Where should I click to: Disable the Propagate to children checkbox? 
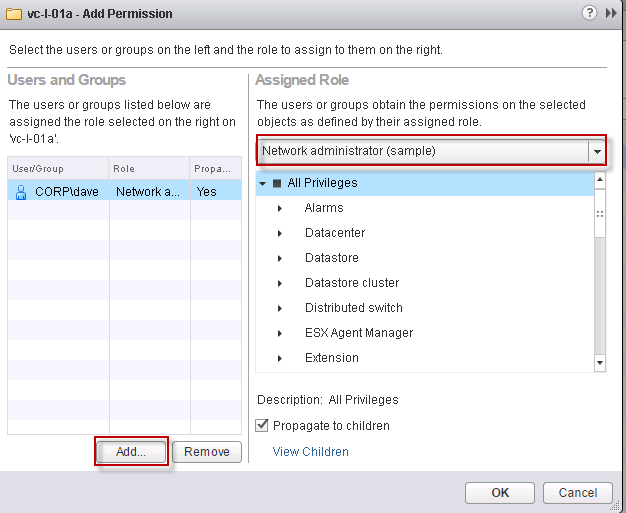[x=263, y=425]
